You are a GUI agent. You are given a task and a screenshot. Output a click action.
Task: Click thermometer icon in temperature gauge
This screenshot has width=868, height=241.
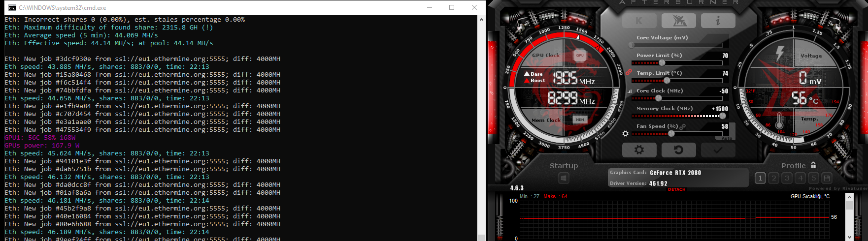click(779, 120)
